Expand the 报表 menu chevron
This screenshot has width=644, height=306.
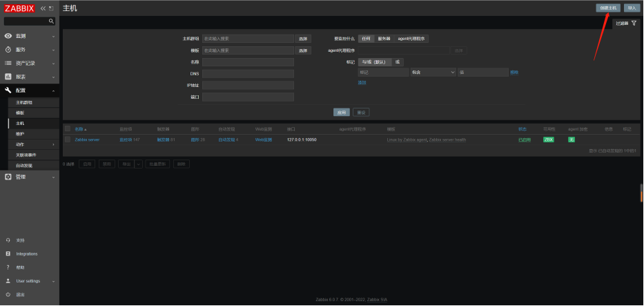tap(53, 77)
